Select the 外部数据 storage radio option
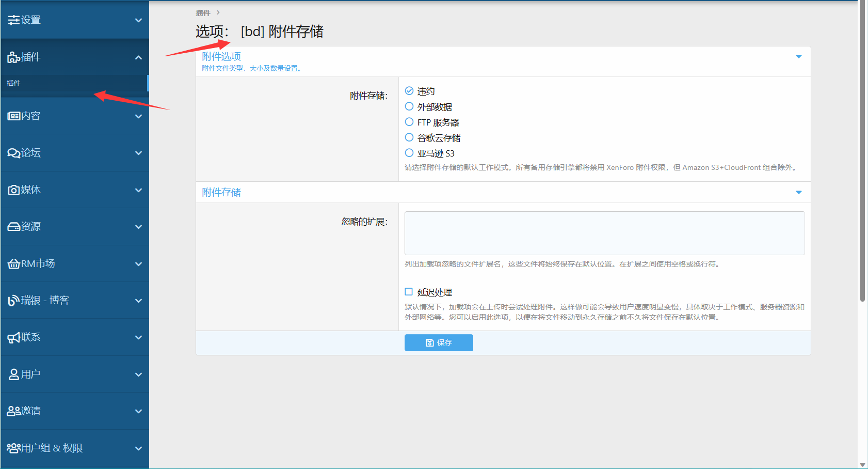The width and height of the screenshot is (868, 469). pyautogui.click(x=409, y=106)
